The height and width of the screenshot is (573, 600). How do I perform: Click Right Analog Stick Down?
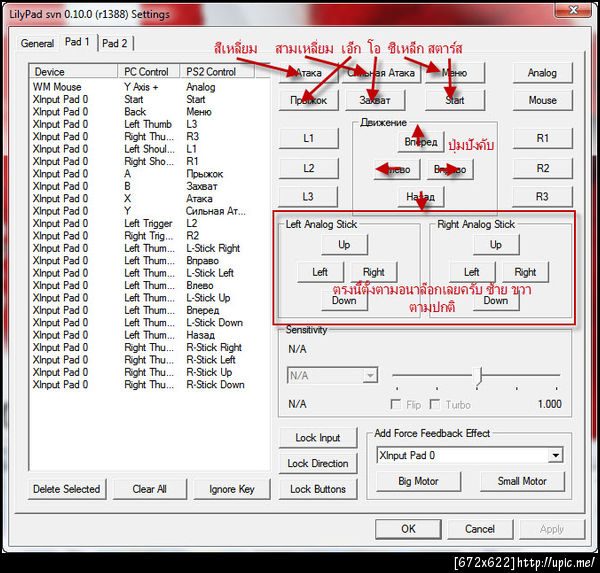coord(496,300)
